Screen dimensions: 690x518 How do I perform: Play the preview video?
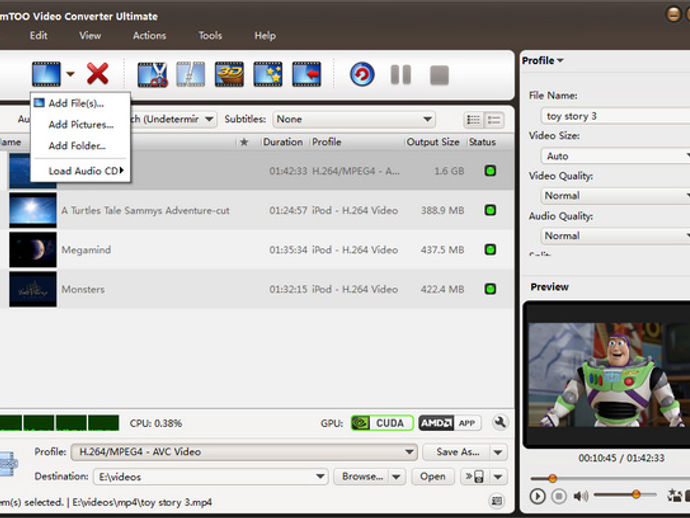[x=537, y=496]
